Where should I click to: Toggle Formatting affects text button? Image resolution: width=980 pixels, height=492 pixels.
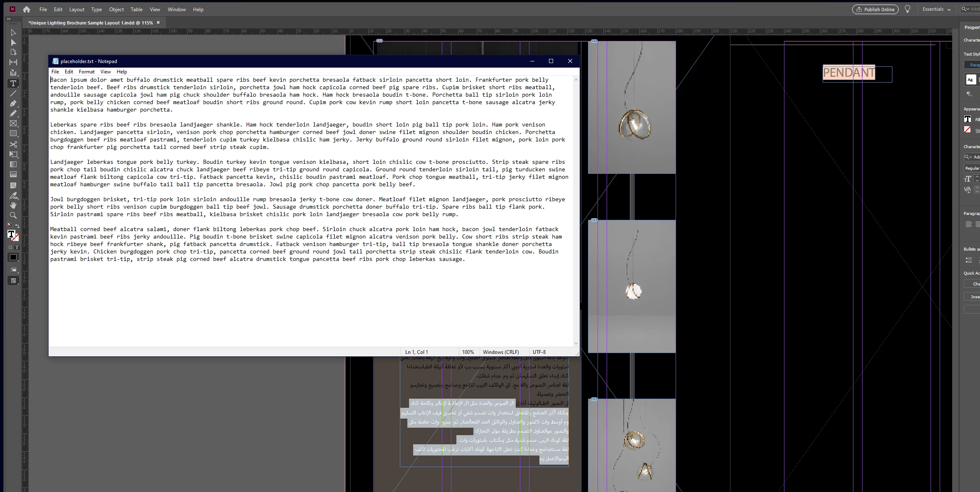[x=17, y=247]
